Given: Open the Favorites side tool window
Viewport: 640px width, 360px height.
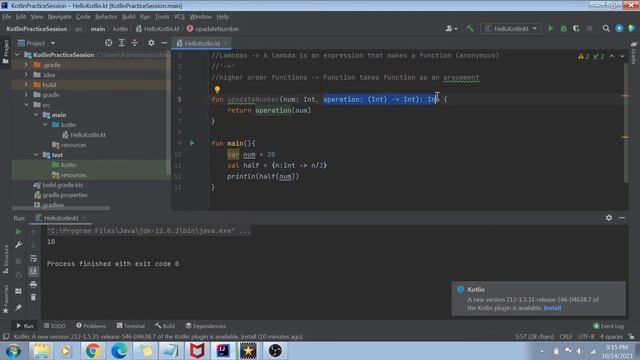Looking at the screenshot, I should click(6, 299).
